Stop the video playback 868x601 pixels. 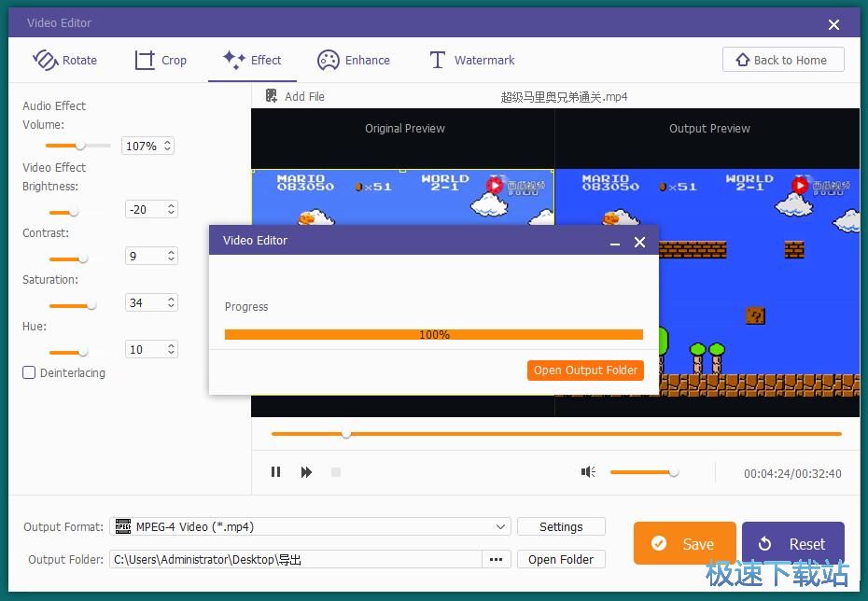coord(335,472)
